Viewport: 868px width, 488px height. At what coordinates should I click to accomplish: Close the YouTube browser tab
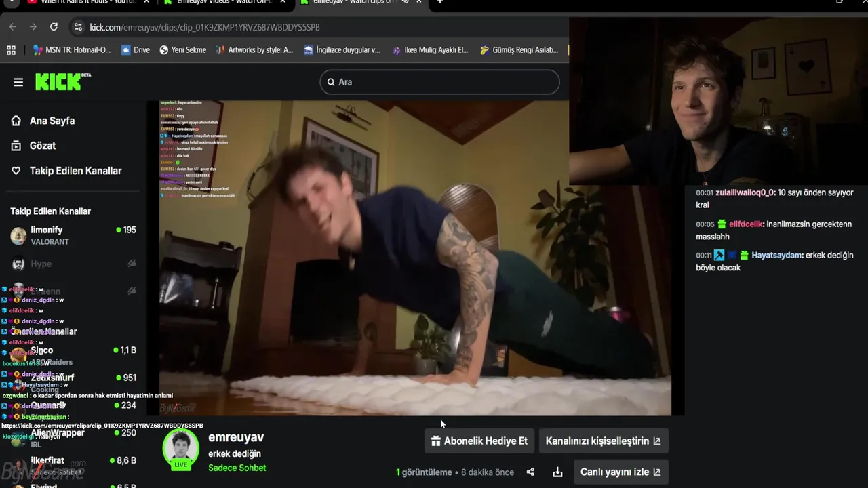146,2
